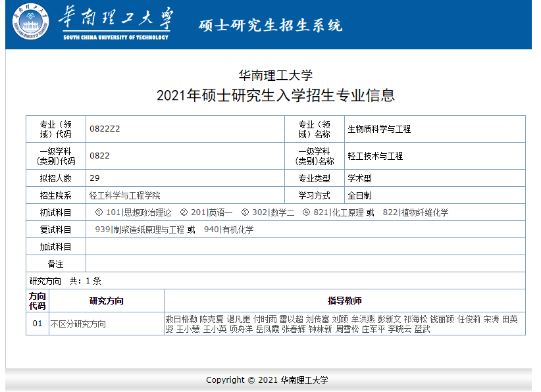The height and width of the screenshot is (392, 541).
Task: Click the major name 生物质科学与工程
Action: 379,130
